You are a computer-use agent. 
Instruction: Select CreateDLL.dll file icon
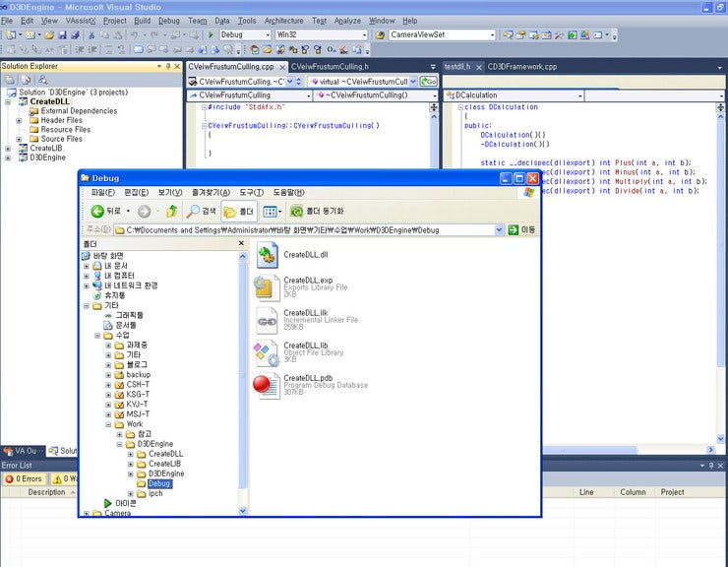pyautogui.click(x=267, y=255)
